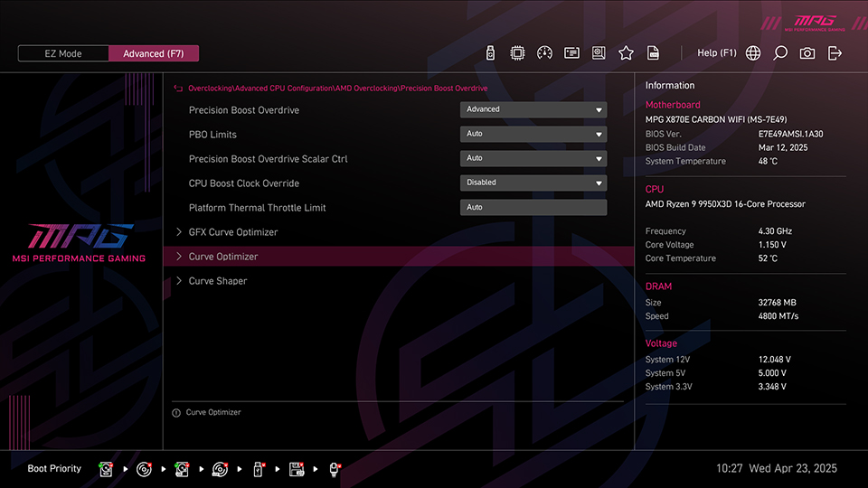The image size is (868, 488).
Task: Open Help (F1)
Action: click(x=716, y=53)
